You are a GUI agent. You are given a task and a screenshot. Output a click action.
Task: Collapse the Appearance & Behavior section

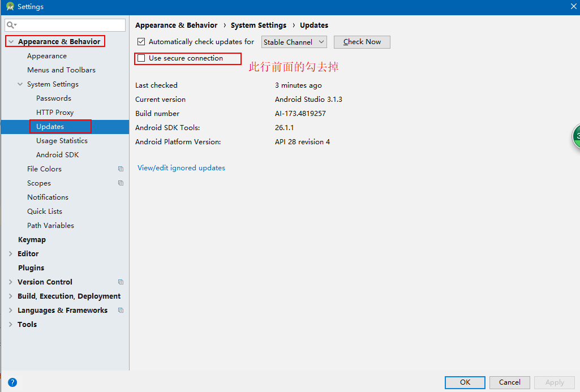coord(11,42)
